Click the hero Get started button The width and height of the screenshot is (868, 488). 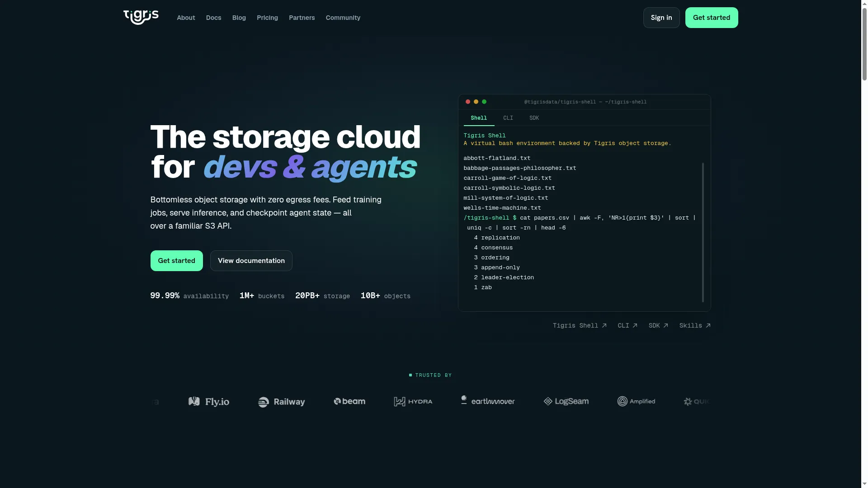point(176,261)
